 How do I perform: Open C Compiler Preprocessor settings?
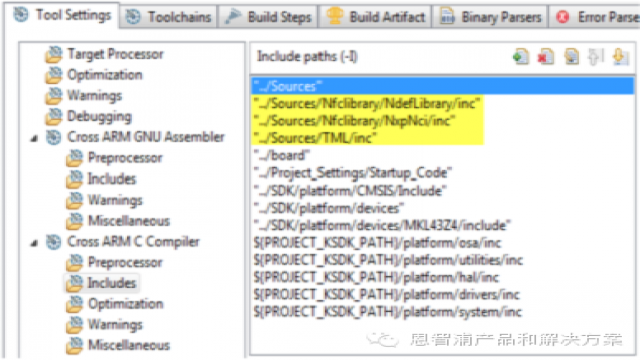pos(125,262)
